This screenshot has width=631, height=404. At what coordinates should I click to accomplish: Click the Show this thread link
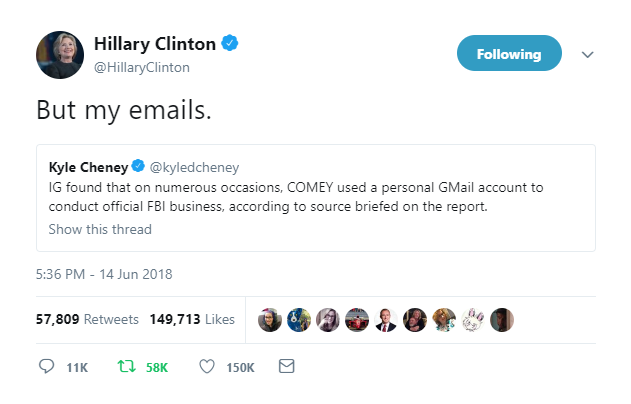pyautogui.click(x=100, y=229)
